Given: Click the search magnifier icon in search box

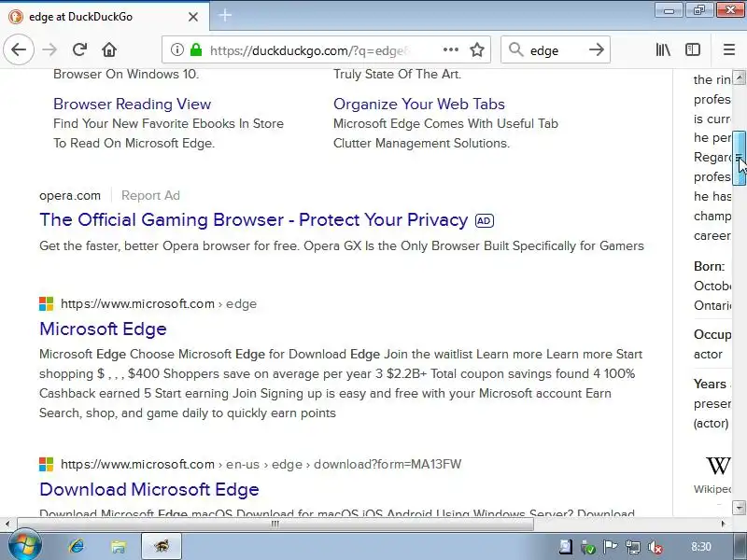Looking at the screenshot, I should pos(516,49).
